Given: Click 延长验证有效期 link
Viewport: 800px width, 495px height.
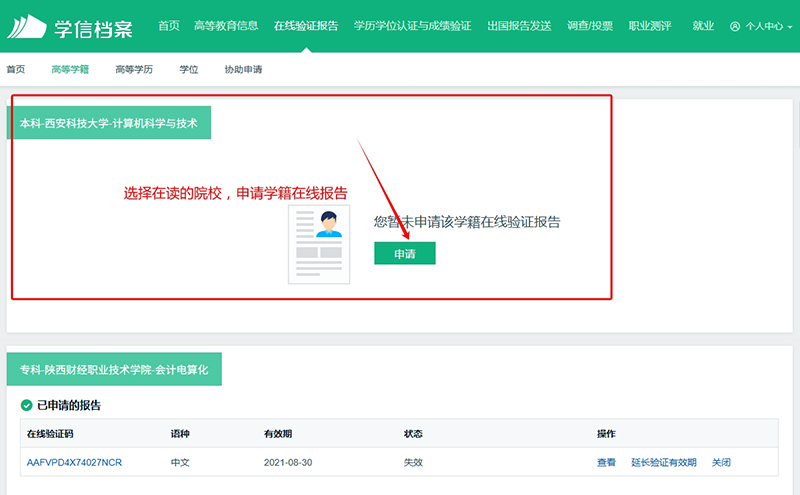Looking at the screenshot, I should point(664,462).
